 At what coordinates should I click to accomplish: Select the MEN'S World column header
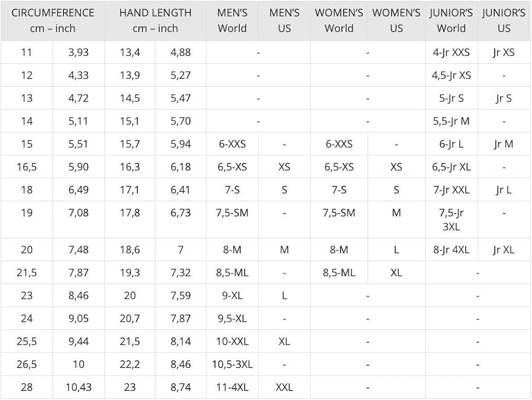click(232, 20)
